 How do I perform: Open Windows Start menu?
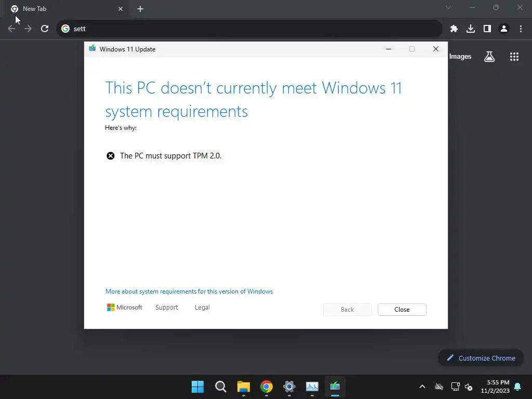pyautogui.click(x=197, y=387)
